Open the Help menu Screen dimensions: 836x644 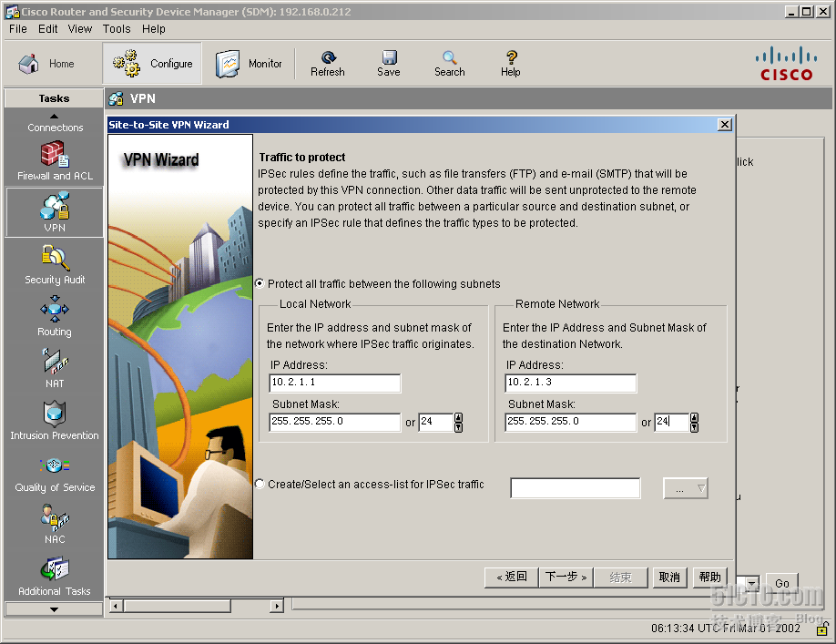click(154, 29)
